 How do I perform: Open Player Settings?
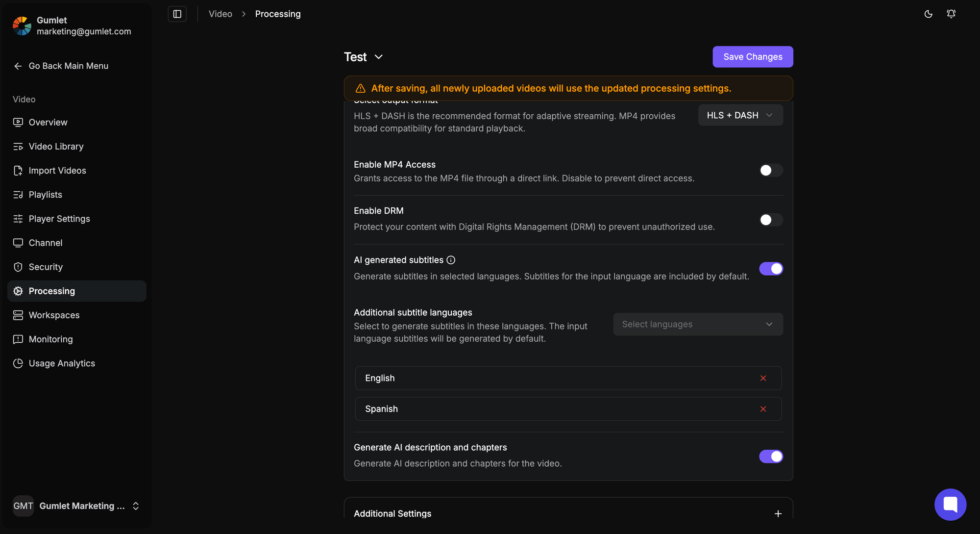pyautogui.click(x=59, y=218)
